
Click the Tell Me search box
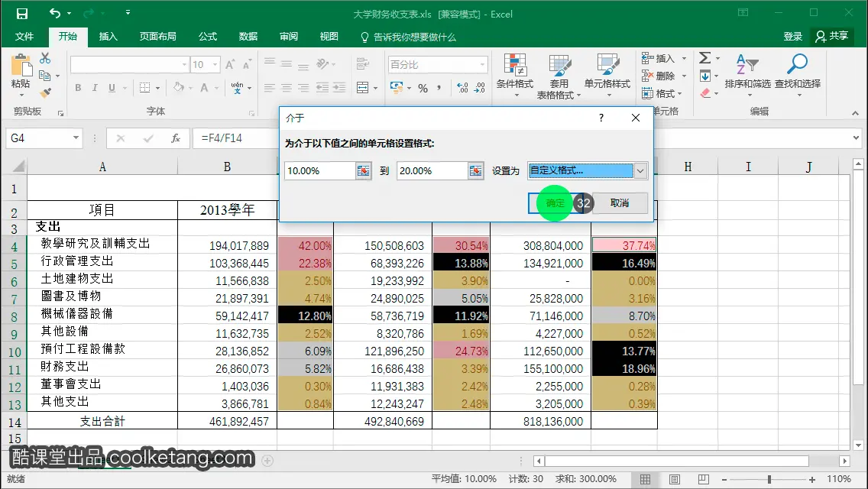pyautogui.click(x=409, y=37)
